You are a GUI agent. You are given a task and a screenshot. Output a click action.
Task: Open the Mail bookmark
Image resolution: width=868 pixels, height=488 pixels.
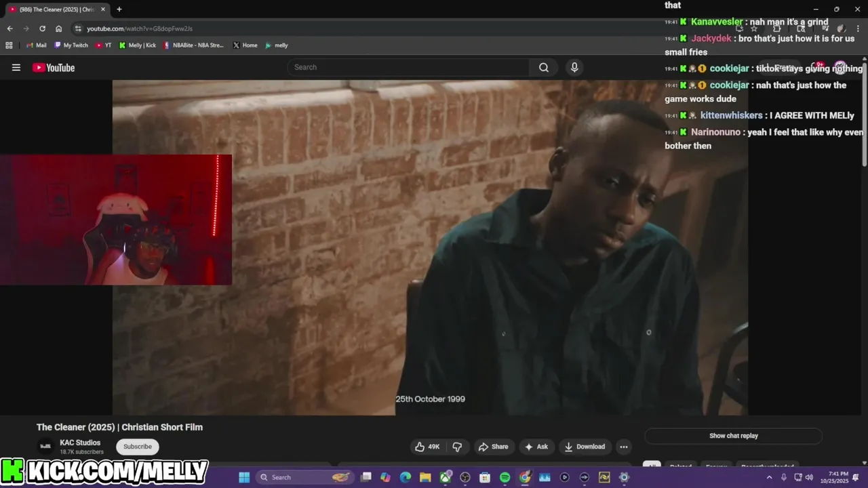pyautogui.click(x=36, y=45)
